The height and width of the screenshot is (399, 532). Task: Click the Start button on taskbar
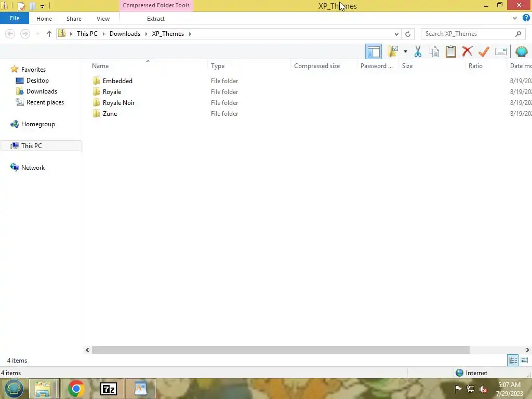click(x=14, y=389)
